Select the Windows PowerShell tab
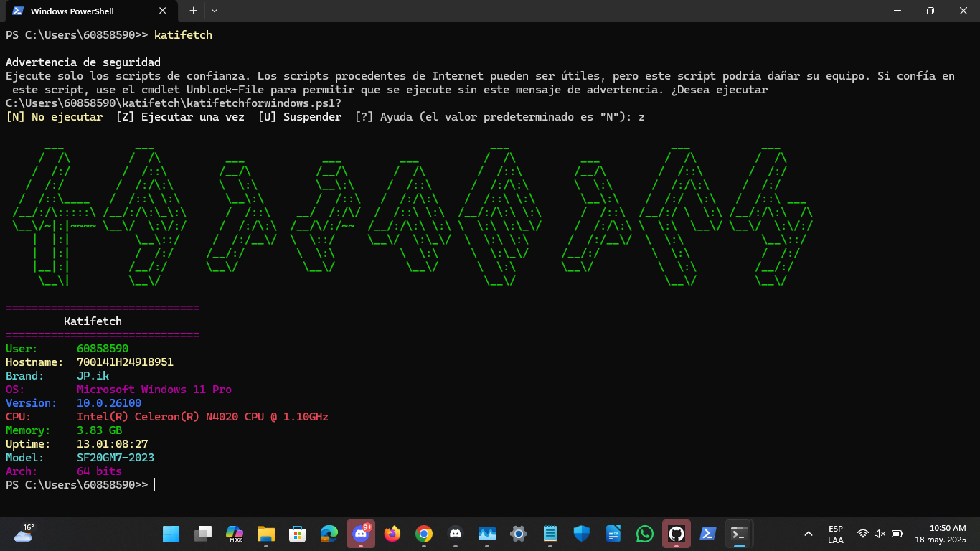 pyautogui.click(x=86, y=11)
